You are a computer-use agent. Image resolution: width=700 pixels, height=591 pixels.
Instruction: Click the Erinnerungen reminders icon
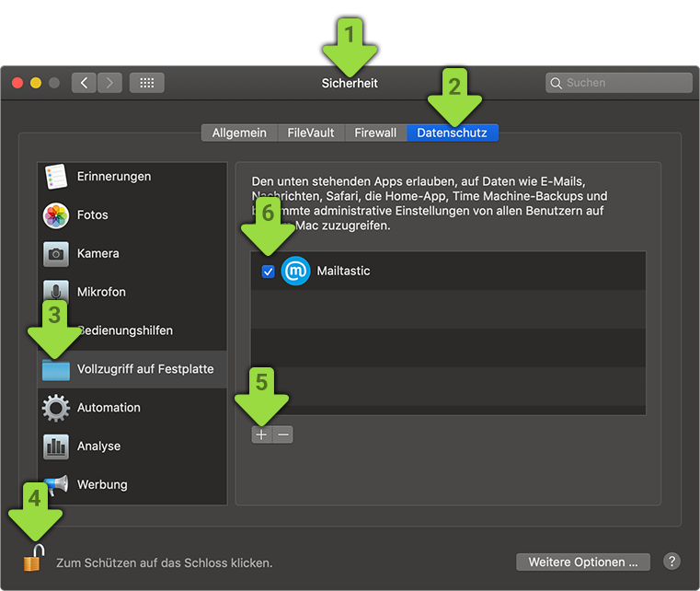56,177
